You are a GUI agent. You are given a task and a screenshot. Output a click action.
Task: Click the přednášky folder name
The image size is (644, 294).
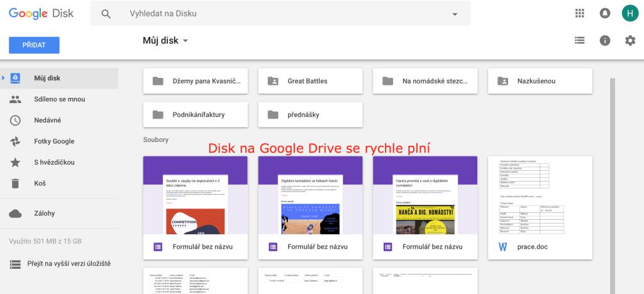tap(303, 114)
